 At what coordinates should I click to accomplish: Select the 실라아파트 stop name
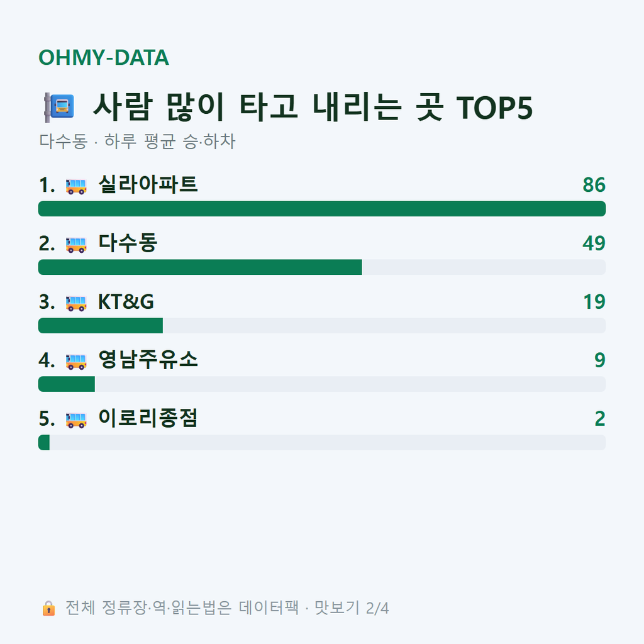[x=148, y=184]
